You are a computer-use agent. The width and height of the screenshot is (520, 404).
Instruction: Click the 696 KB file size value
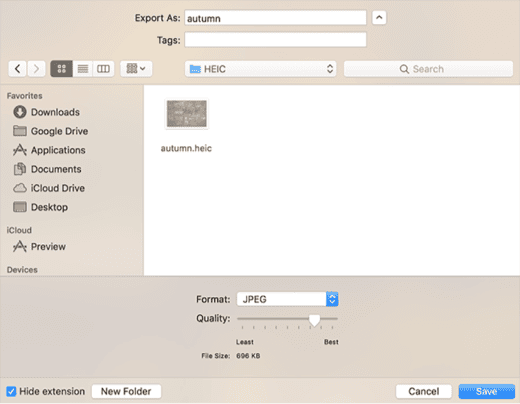point(248,356)
